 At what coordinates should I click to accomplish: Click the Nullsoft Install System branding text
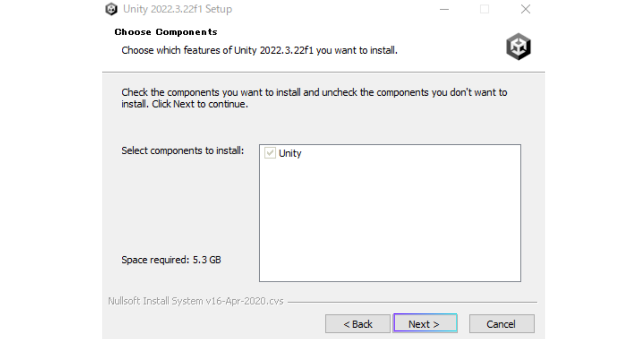click(x=196, y=301)
